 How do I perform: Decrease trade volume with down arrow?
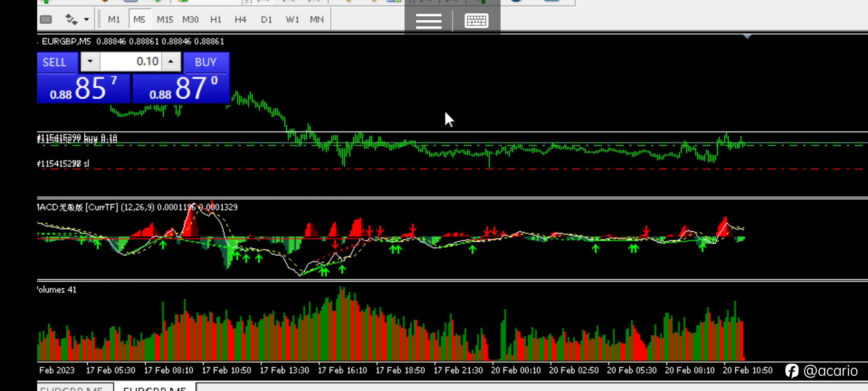tap(90, 61)
